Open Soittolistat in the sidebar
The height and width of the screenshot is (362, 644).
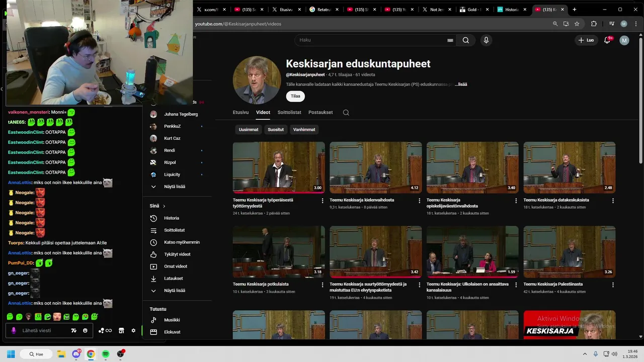coord(174,230)
